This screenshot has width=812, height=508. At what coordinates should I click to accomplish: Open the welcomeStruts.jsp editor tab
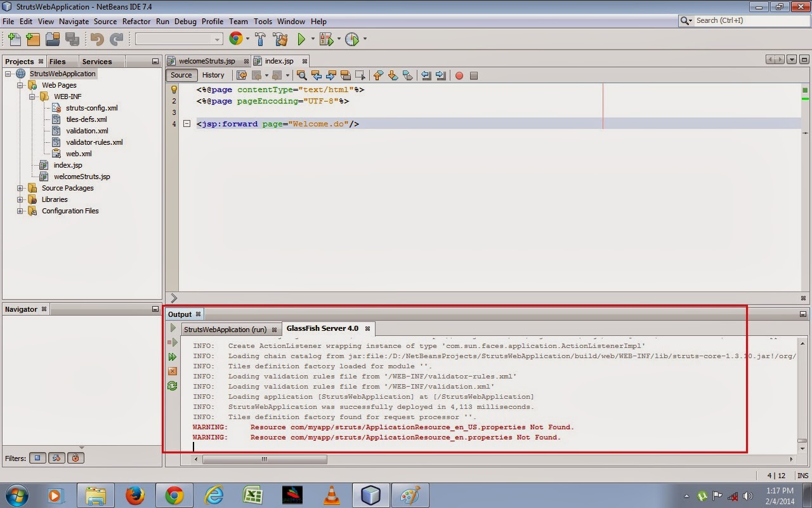coord(207,61)
